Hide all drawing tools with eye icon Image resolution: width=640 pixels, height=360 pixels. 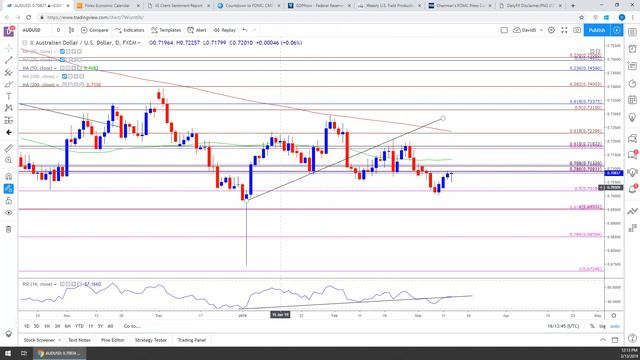coord(9,213)
